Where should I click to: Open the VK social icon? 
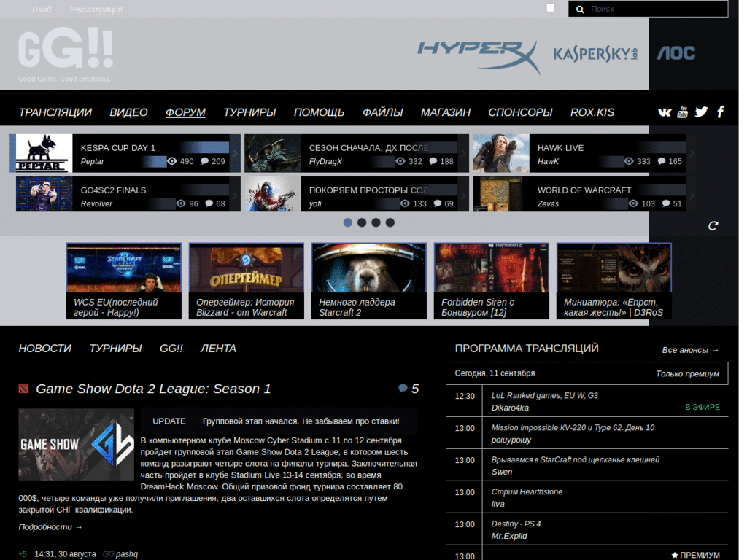tap(665, 112)
